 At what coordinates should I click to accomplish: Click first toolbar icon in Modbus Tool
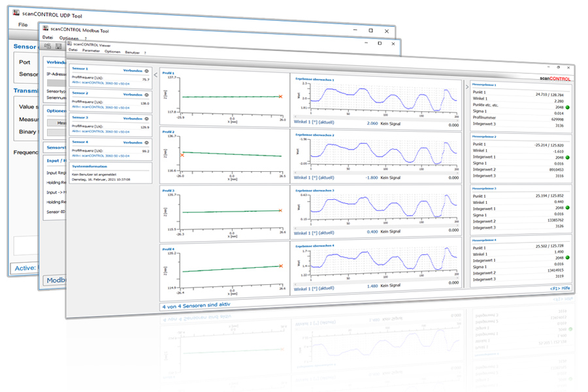click(47, 46)
